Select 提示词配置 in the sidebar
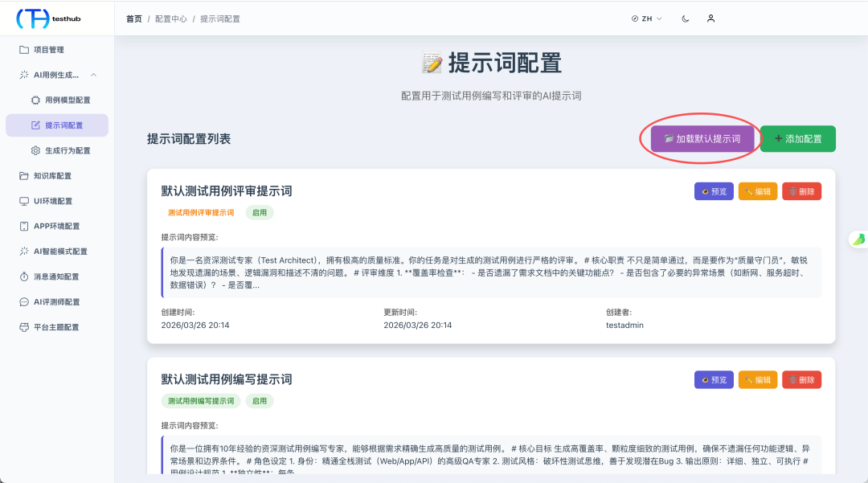Image resolution: width=868 pixels, height=483 pixels. point(57,125)
